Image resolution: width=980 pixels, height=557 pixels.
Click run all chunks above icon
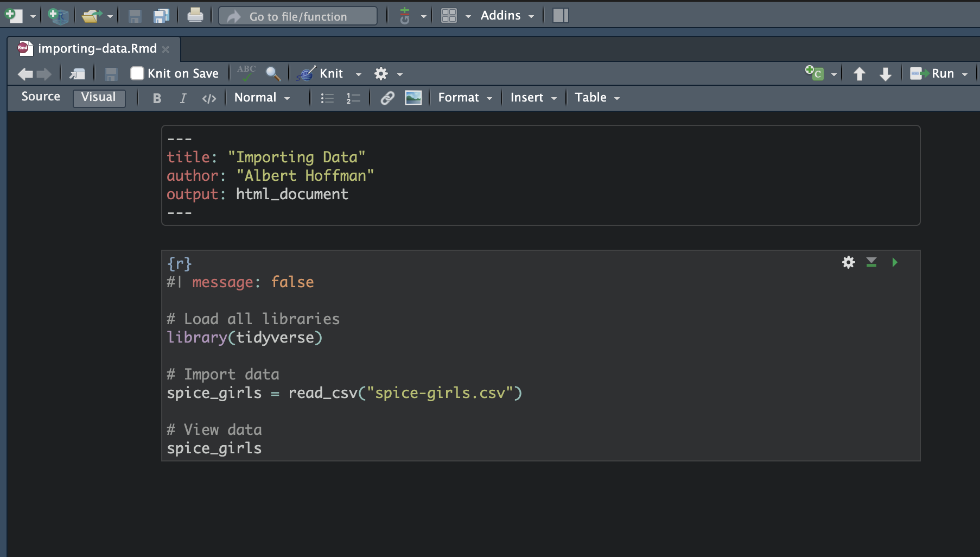pos(871,263)
